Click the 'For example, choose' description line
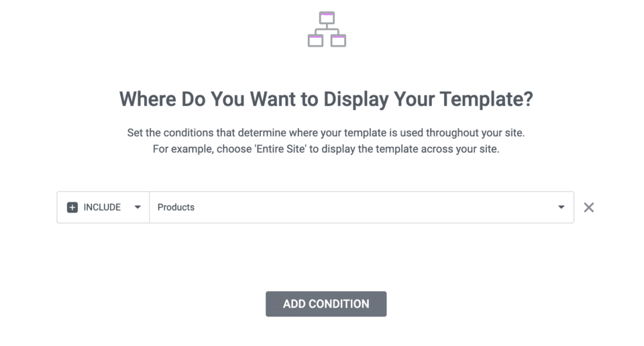The height and width of the screenshot is (346, 644). [325, 149]
